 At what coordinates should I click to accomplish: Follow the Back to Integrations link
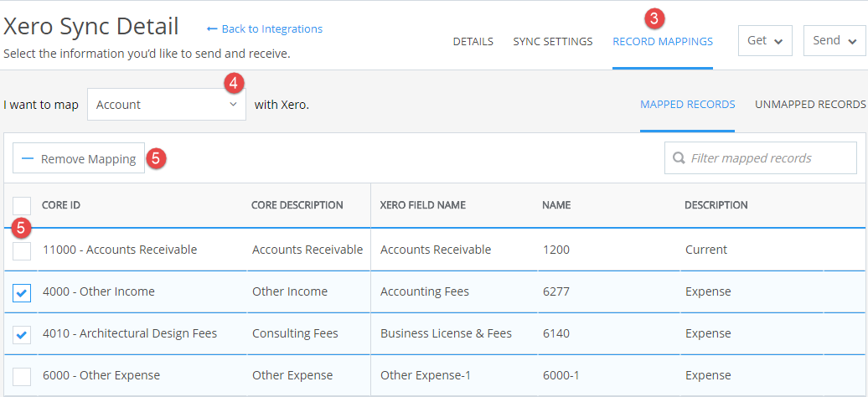271,28
